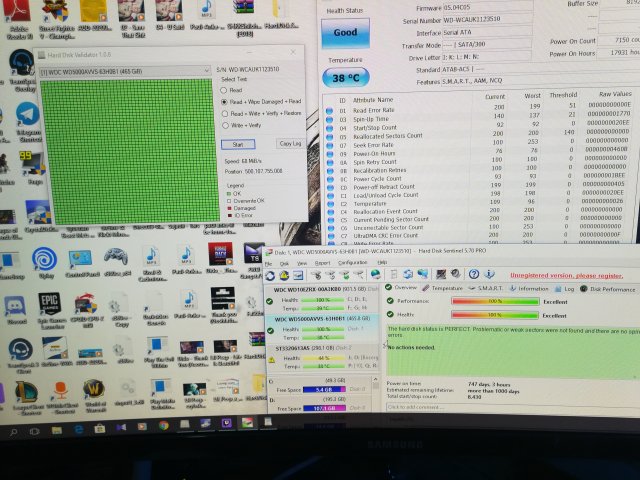
Task: Switch to the Disk Performance tab
Action: coord(614,288)
